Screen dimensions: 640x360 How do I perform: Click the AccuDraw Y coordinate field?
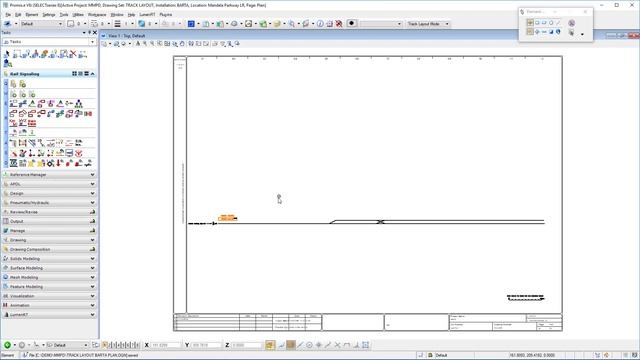pyautogui.click(x=206, y=345)
